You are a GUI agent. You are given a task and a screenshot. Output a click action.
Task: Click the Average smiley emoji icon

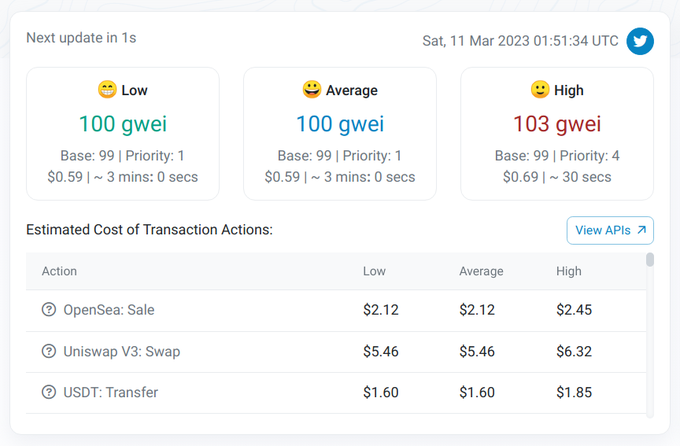click(312, 90)
